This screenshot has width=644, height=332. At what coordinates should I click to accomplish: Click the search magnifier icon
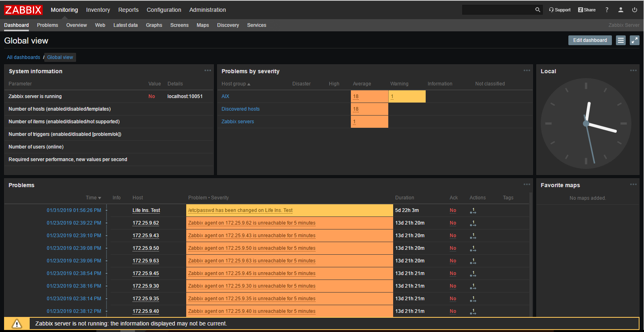pyautogui.click(x=537, y=10)
